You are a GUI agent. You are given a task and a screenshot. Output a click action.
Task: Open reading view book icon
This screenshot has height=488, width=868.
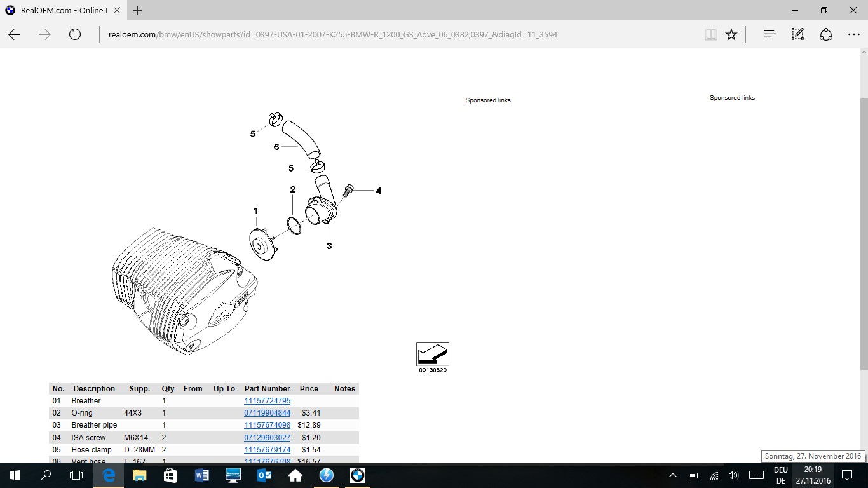[711, 34]
